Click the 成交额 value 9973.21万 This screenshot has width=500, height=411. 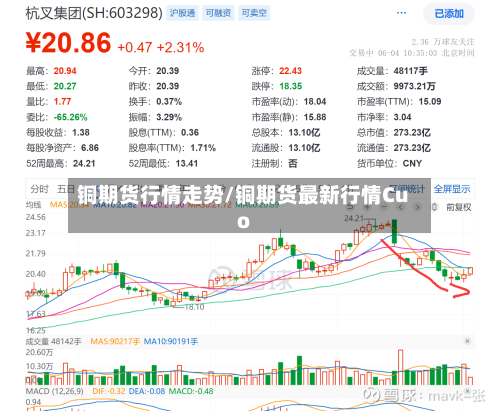pyautogui.click(x=414, y=86)
